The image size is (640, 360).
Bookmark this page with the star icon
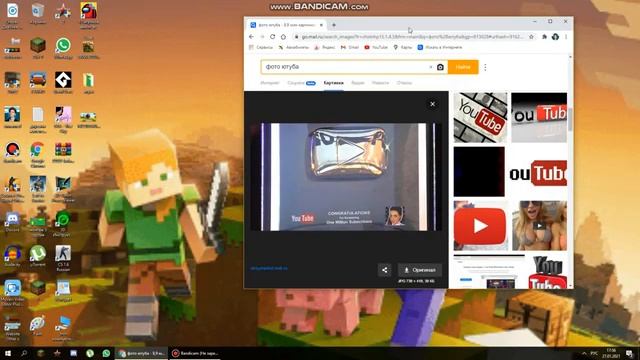531,37
